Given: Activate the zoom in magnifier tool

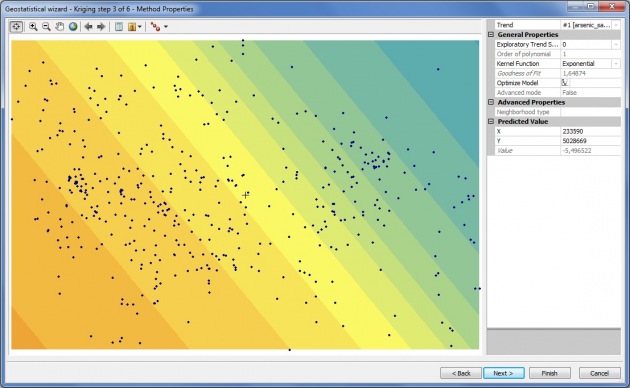Looking at the screenshot, I should [33, 27].
